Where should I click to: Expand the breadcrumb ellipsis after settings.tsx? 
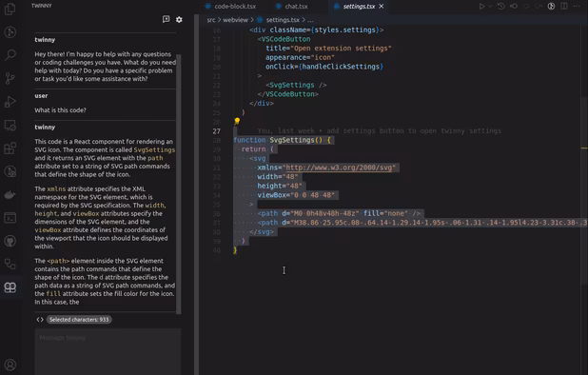tap(310, 20)
